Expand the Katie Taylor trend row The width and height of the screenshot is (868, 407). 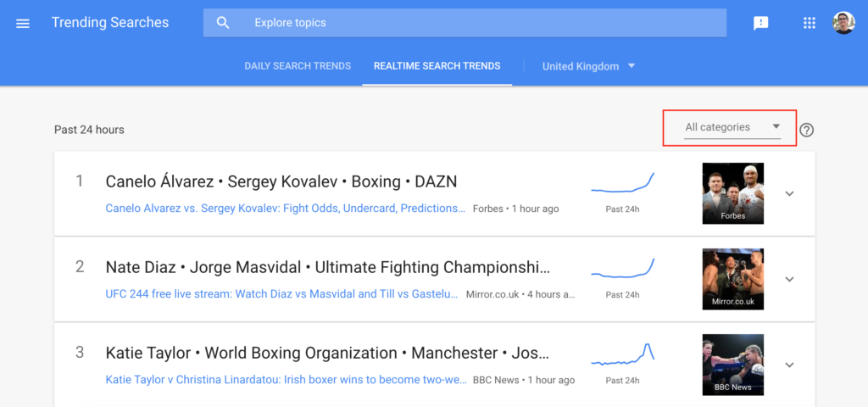[790, 365]
